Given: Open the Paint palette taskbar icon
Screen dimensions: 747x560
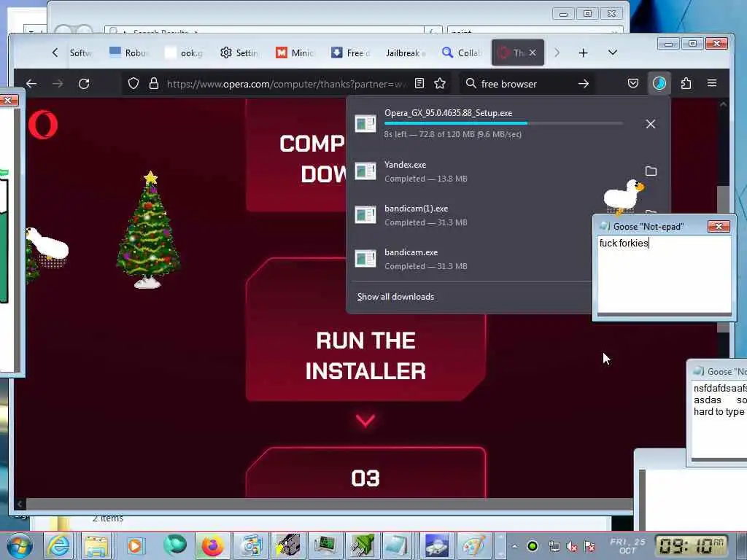Looking at the screenshot, I should [x=473, y=545].
